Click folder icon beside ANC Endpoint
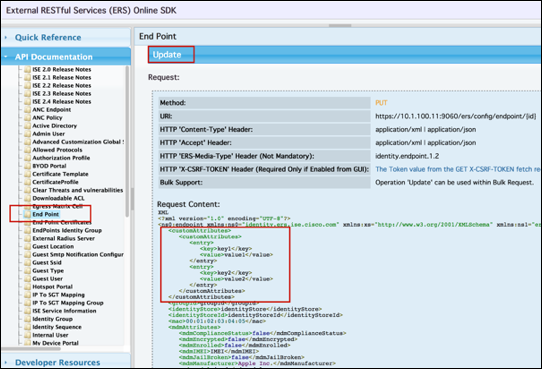The image size is (542, 369). (x=27, y=110)
